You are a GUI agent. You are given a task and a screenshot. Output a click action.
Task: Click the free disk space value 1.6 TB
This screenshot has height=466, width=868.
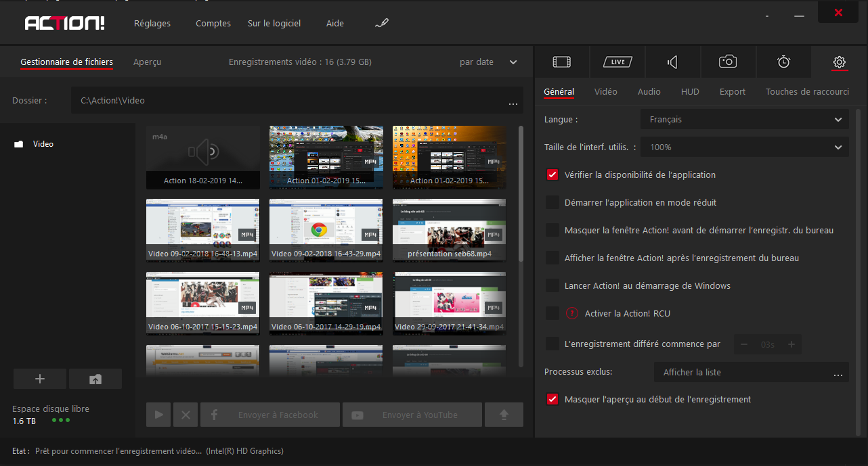point(24,421)
